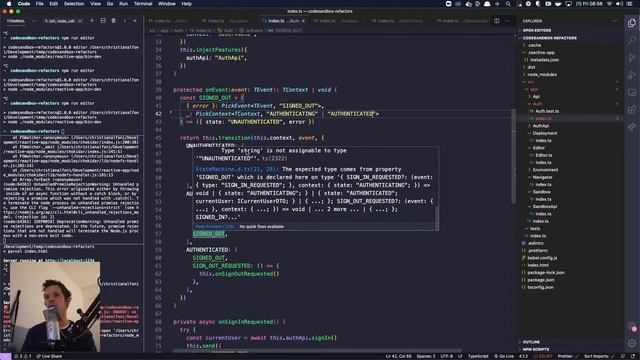Click the ESLINT status bar item
640x360 pixels.
[543, 356]
